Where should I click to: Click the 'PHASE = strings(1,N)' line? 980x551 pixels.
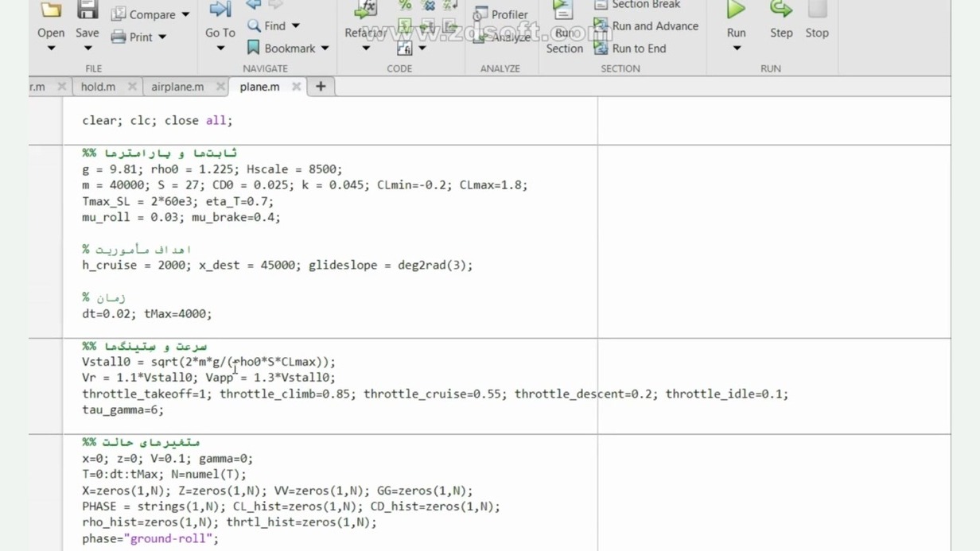(291, 506)
